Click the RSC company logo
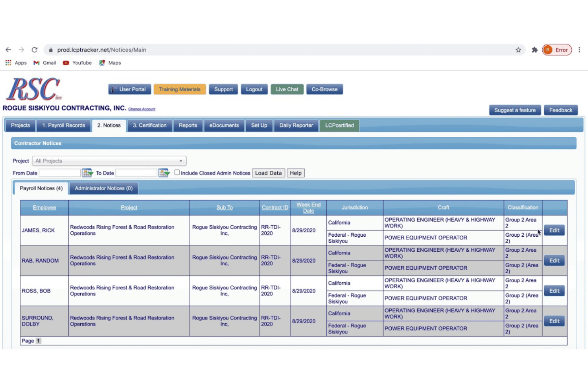The image size is (588, 392). pyautogui.click(x=34, y=89)
